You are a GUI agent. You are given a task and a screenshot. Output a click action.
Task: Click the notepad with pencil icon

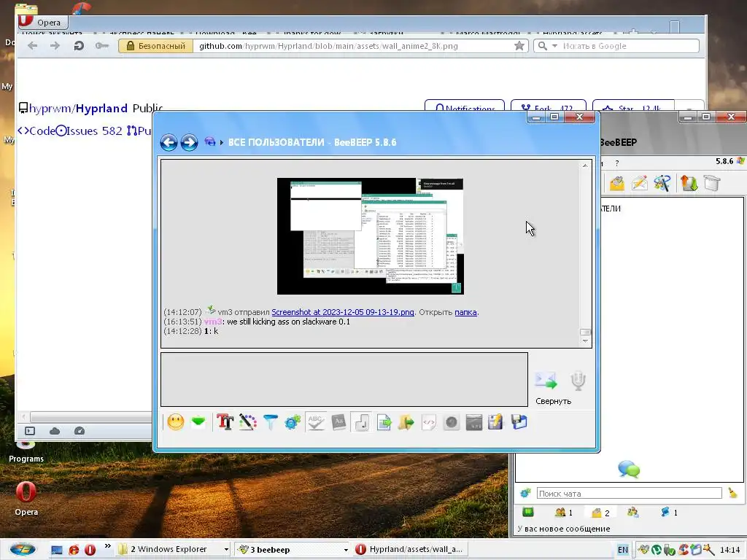point(495,422)
